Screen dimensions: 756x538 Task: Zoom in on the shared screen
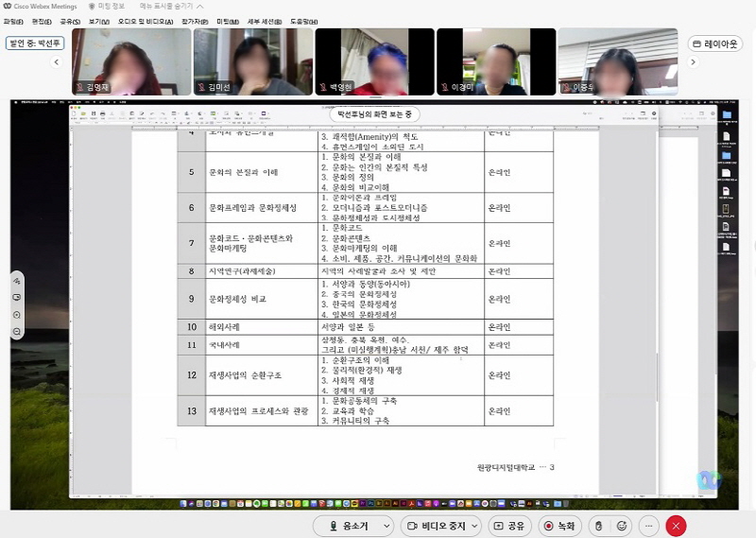point(17,315)
